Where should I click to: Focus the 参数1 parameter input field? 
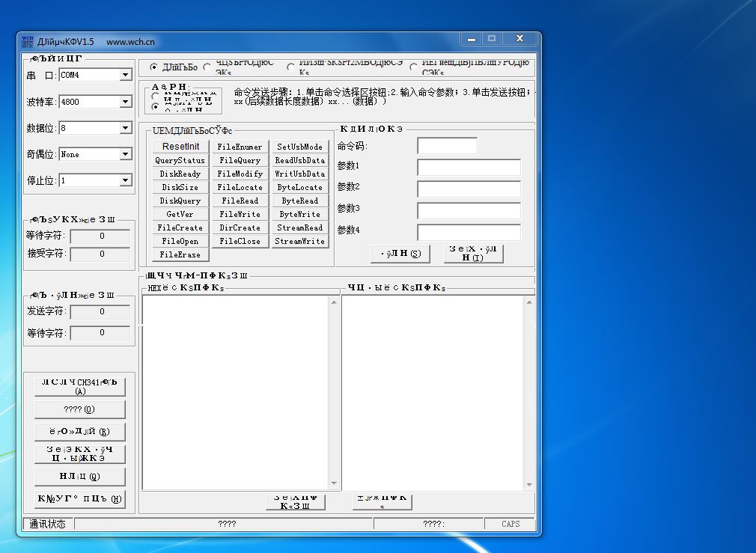(469, 167)
